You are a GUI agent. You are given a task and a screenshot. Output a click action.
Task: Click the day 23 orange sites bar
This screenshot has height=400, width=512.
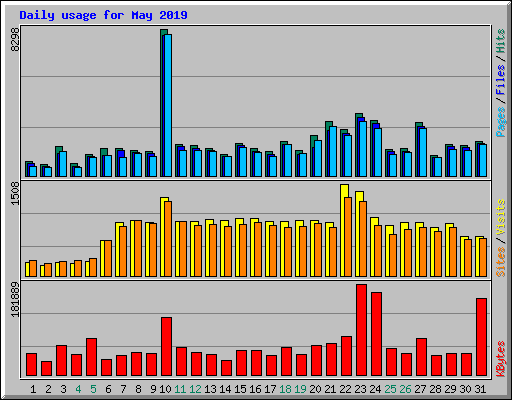click(363, 239)
